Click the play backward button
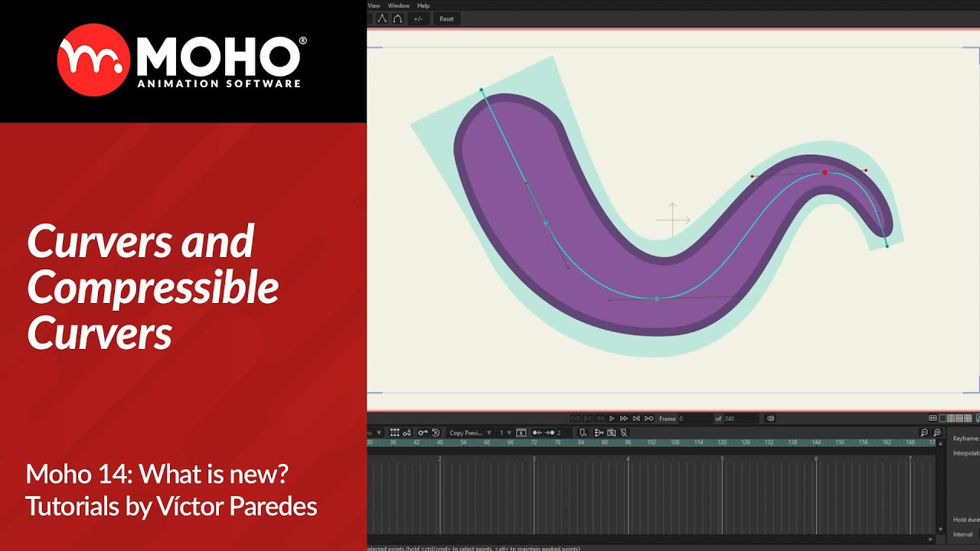 pyautogui.click(x=599, y=419)
